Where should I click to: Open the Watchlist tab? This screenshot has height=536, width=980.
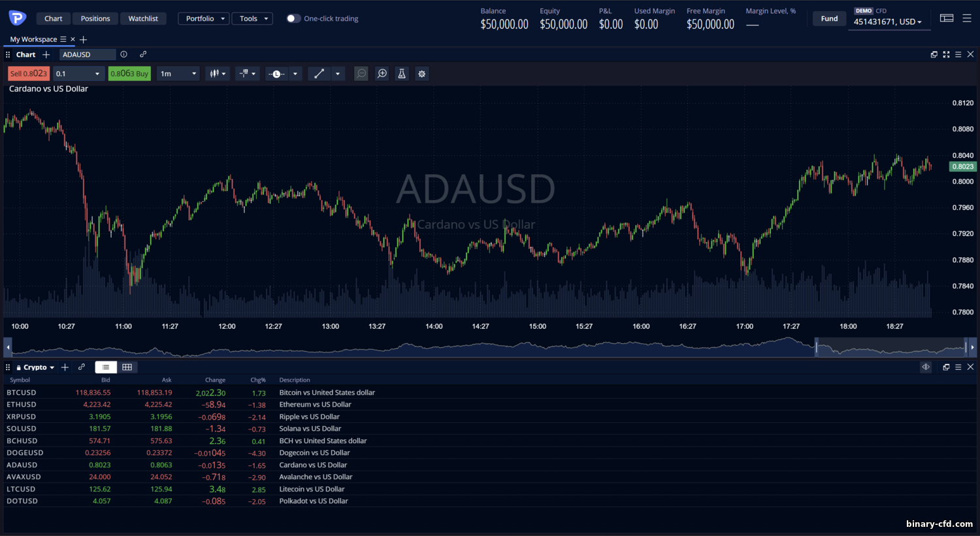(143, 18)
